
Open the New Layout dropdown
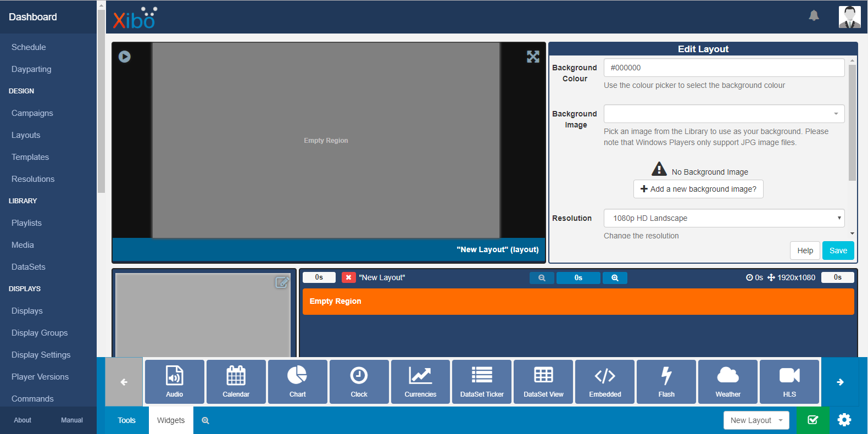756,420
